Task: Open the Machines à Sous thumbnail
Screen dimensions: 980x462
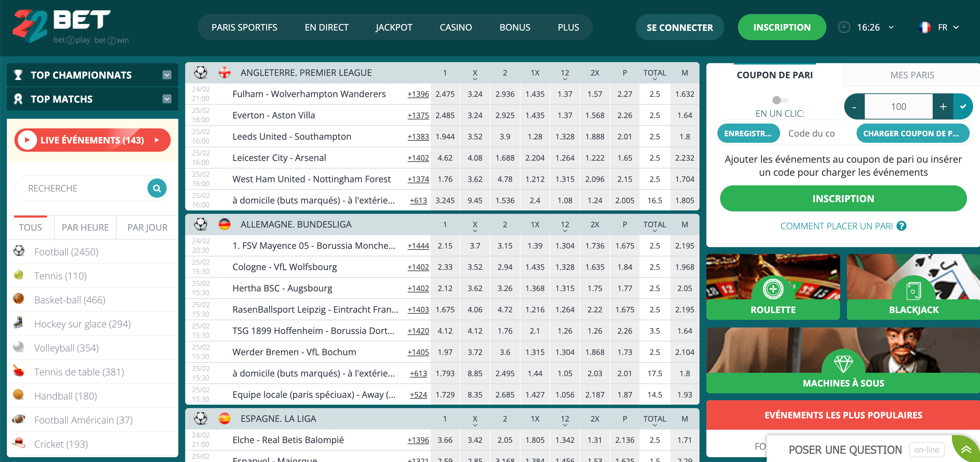Action: [x=843, y=360]
